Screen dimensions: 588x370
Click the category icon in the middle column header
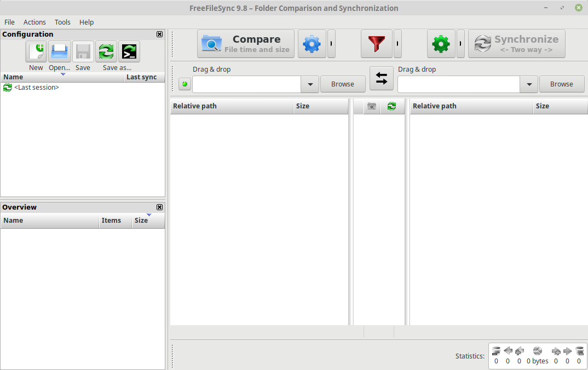coord(372,106)
